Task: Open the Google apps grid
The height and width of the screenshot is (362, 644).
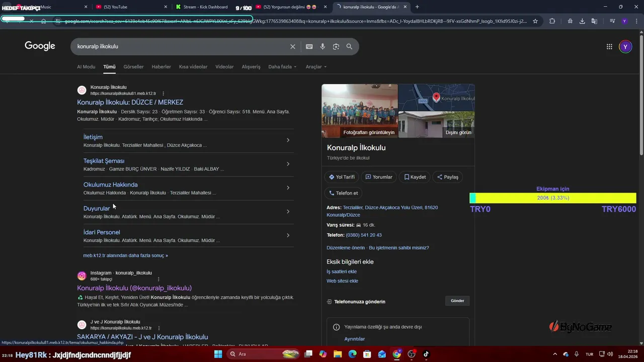Action: click(609, 47)
